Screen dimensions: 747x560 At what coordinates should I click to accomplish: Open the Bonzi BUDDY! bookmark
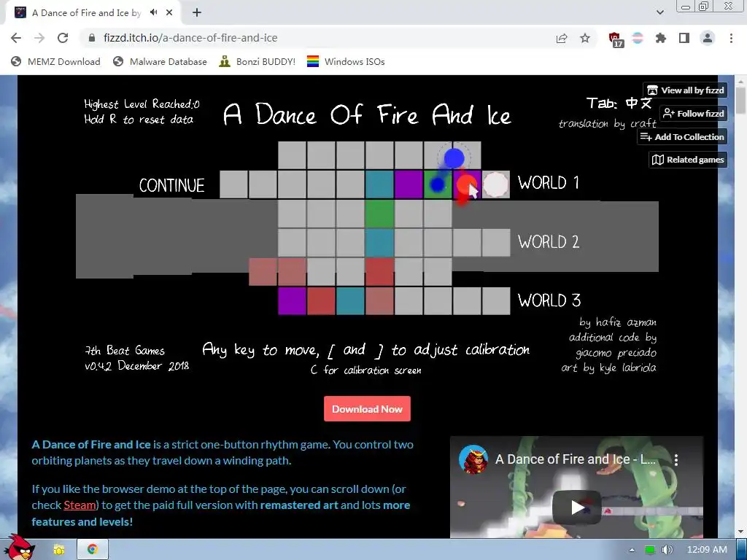tap(258, 61)
